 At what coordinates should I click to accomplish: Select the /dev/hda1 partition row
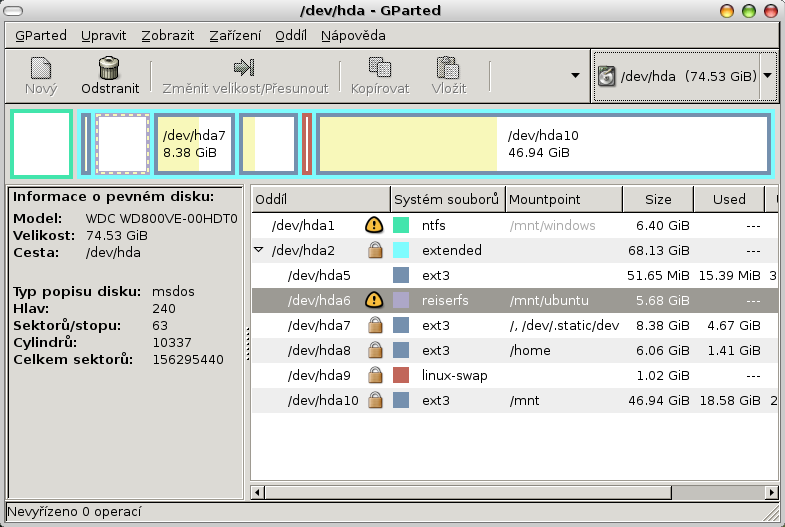515,225
